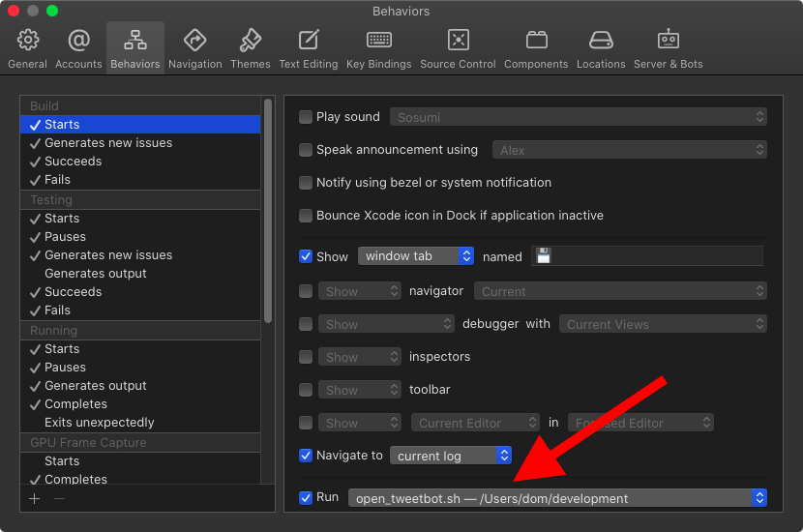Select GPU Frame Capture Starts
803x532 pixels.
pyautogui.click(x=140, y=460)
